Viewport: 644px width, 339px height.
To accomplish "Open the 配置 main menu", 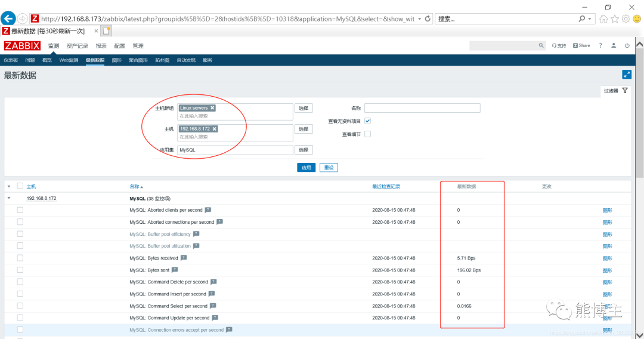I will click(x=119, y=45).
